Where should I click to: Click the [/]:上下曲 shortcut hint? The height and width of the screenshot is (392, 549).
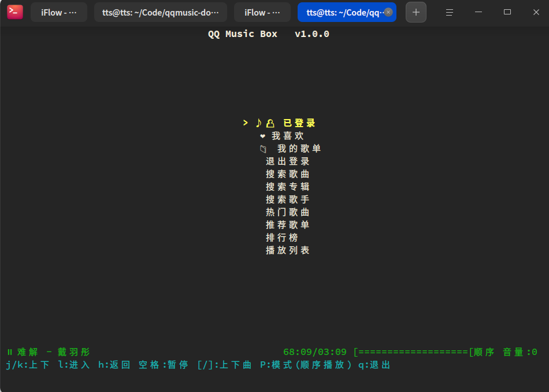tap(224, 365)
